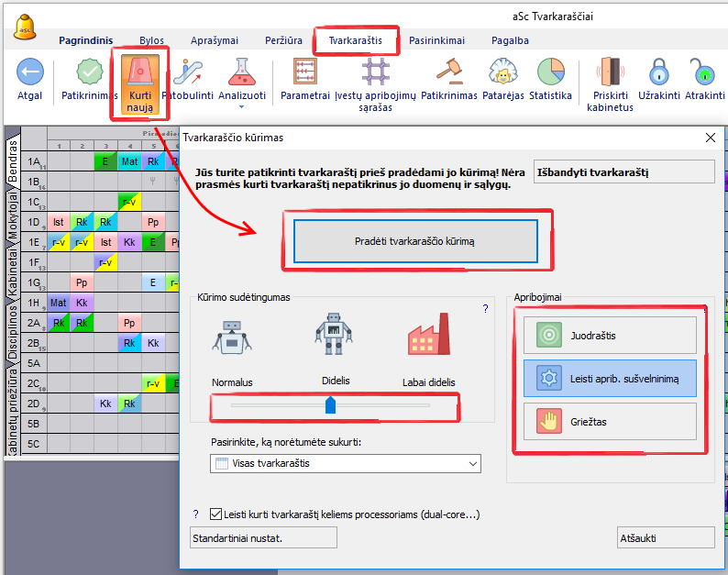
Task: Open Parametrai abacus icon
Action: [305, 72]
